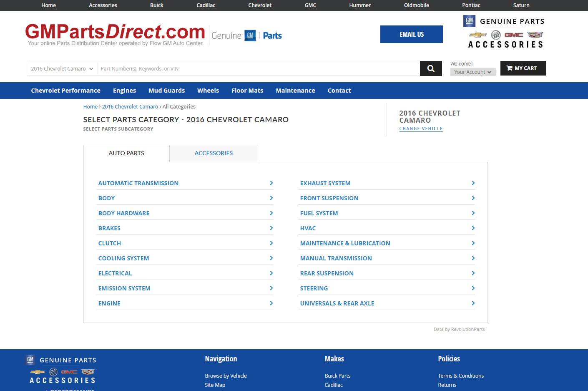The image size is (588, 391).
Task: Click the chevron arrow beside Exhaust System
Action: tap(473, 183)
